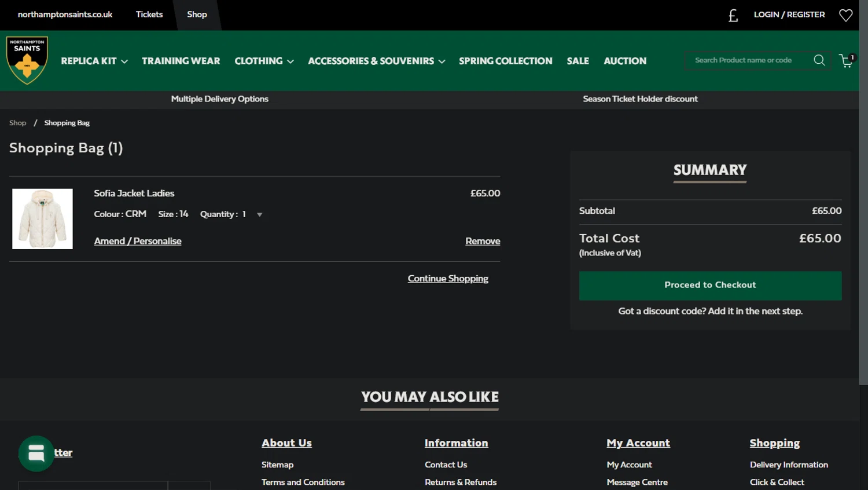Switch to the Shop tab
The image size is (868, 490).
[197, 14]
